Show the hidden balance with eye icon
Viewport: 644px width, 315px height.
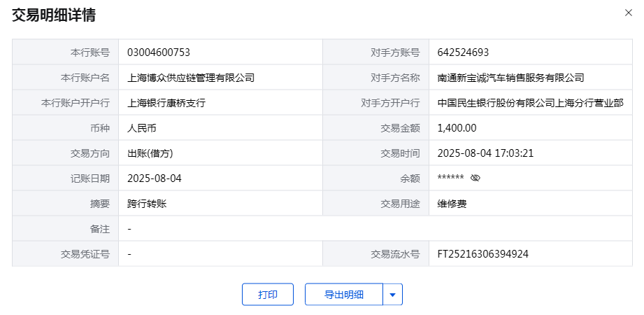(475, 178)
